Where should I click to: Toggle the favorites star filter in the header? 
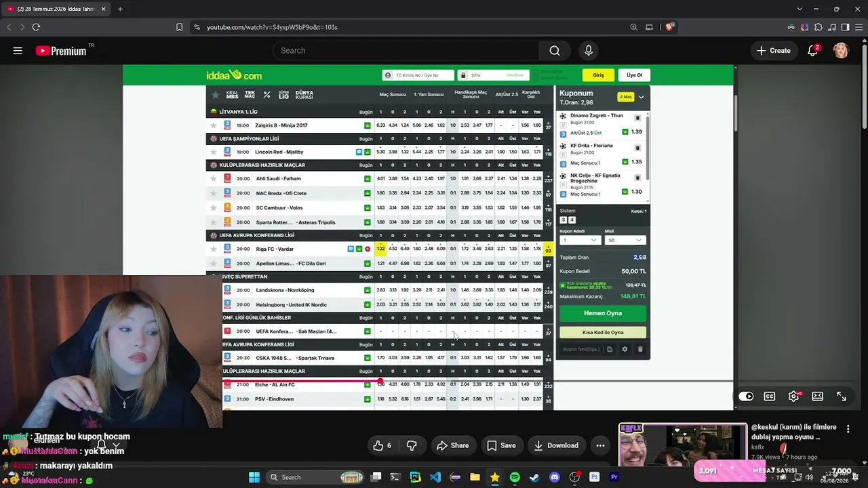216,95
